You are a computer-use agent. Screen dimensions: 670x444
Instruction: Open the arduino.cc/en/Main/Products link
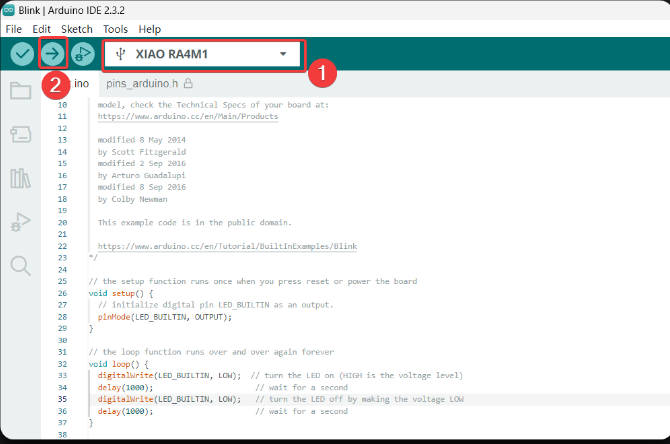(x=188, y=116)
